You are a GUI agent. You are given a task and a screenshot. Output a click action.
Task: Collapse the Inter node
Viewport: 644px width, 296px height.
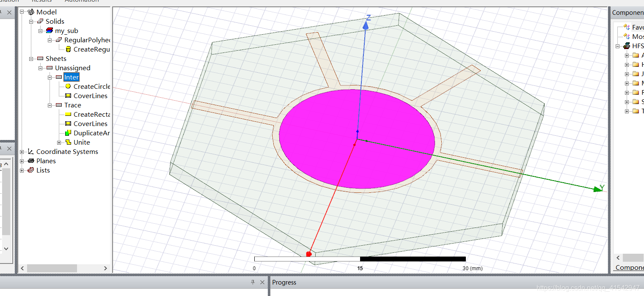pos(50,77)
